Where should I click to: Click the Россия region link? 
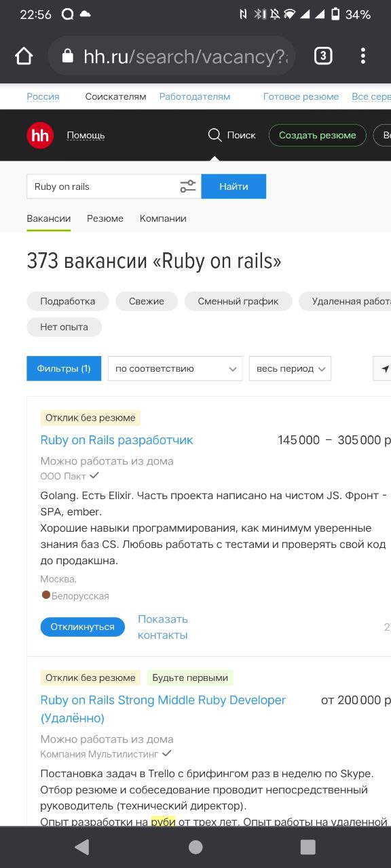[x=43, y=96]
